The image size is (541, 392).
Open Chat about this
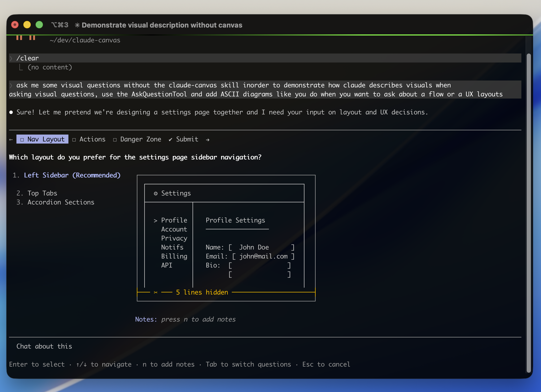pyautogui.click(x=44, y=346)
